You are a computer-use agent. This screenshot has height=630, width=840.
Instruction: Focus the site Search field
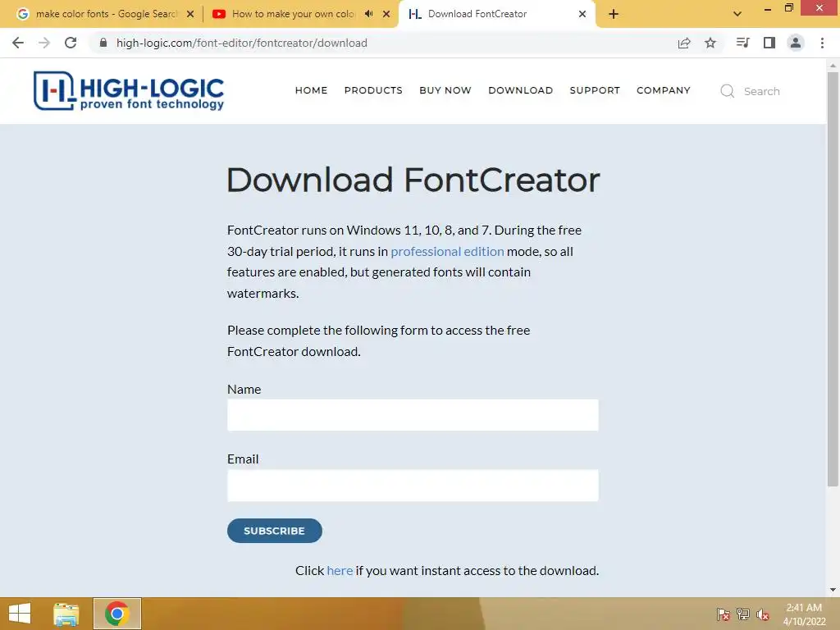(762, 92)
